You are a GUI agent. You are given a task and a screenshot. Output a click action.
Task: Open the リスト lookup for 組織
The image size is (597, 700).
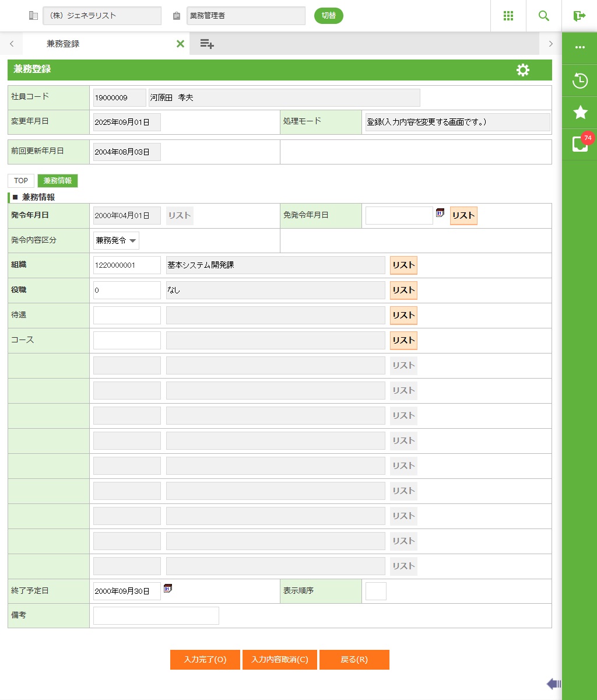point(403,265)
